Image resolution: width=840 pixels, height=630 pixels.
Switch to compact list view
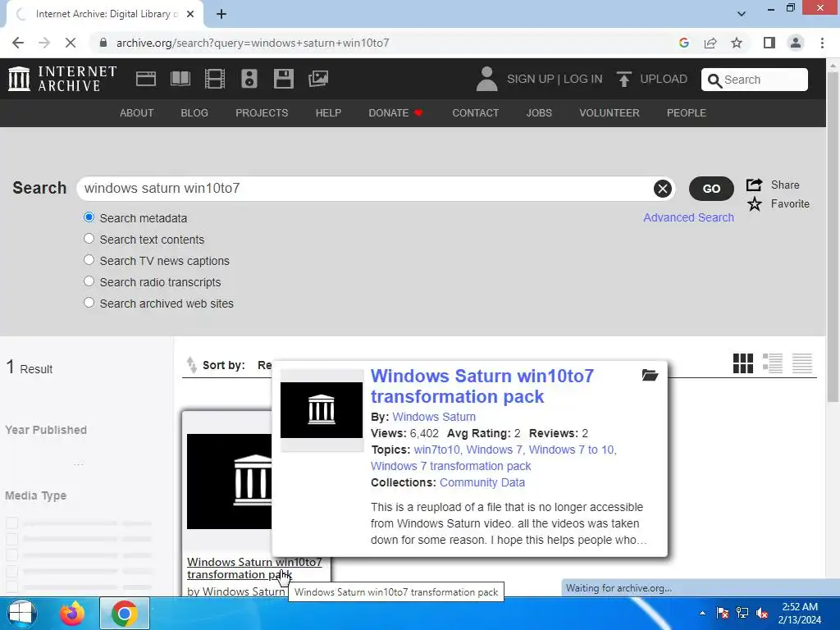[802, 363]
